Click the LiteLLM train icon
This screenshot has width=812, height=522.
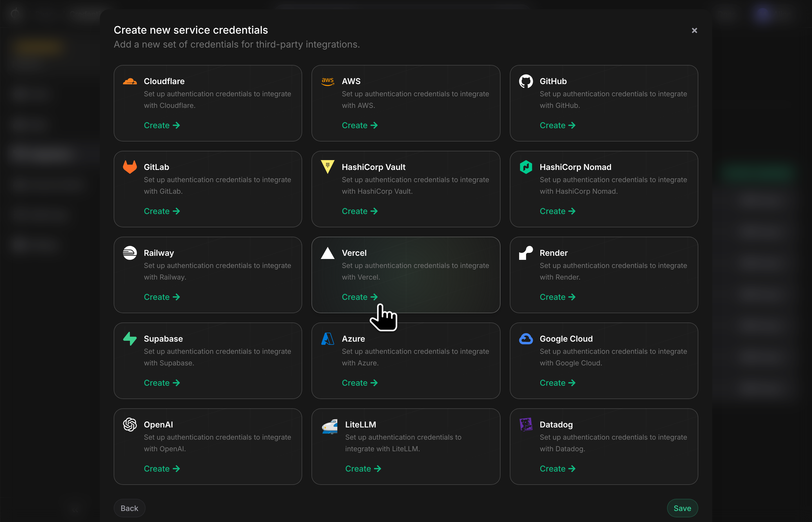[x=329, y=426]
